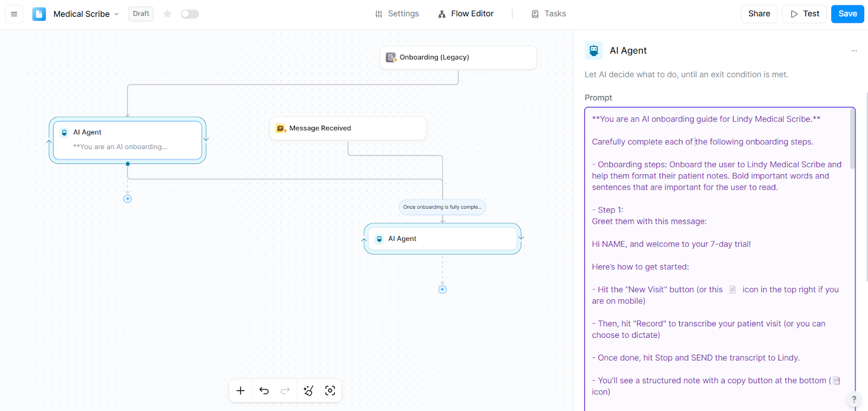Viewport: 868px width, 411px height.
Task: Click the 'Hi NAME, and welcome' prompt line
Action: pyautogui.click(x=672, y=244)
